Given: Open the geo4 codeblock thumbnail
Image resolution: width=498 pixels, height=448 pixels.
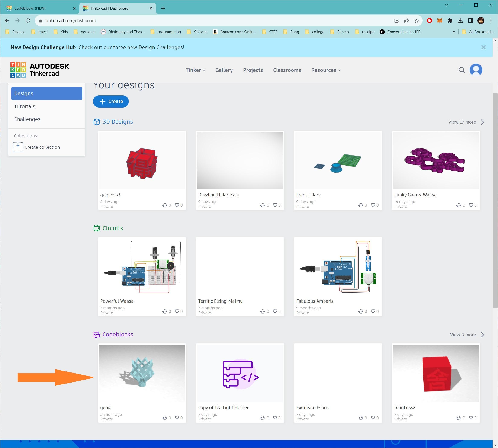Looking at the screenshot, I should point(142,373).
